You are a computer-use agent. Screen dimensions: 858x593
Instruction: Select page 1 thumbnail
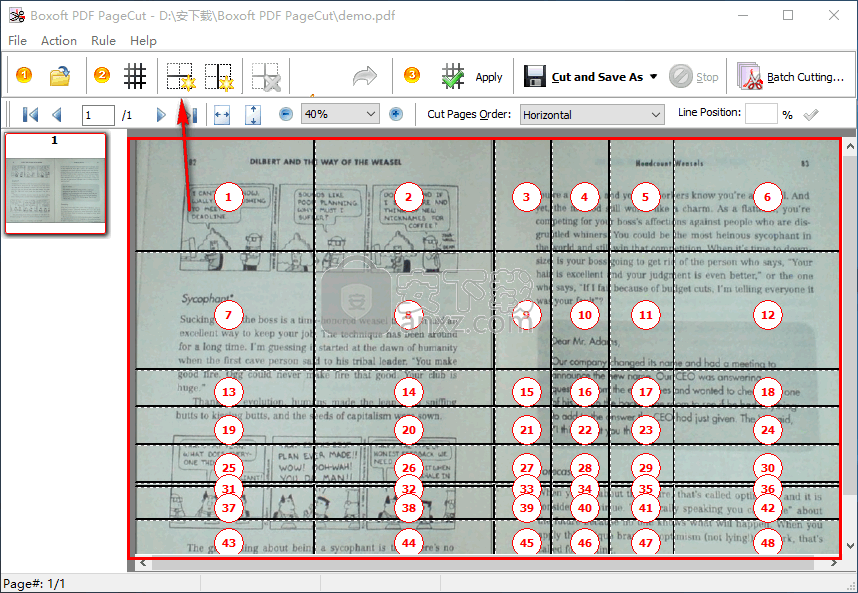[55, 183]
